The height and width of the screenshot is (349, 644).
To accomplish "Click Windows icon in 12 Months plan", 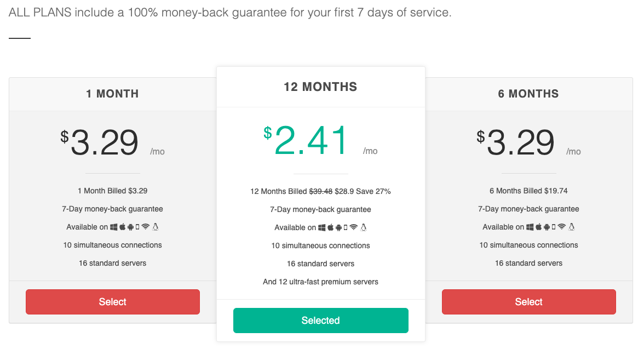I will tap(322, 227).
